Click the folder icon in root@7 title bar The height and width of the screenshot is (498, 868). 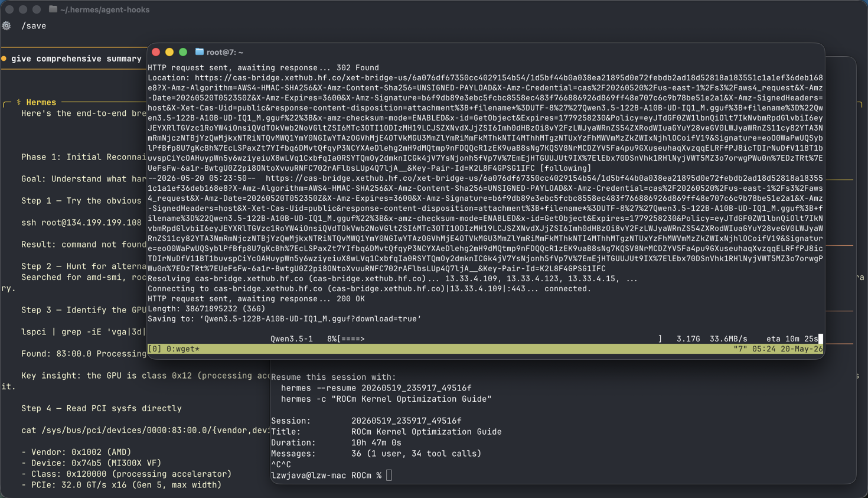point(200,52)
